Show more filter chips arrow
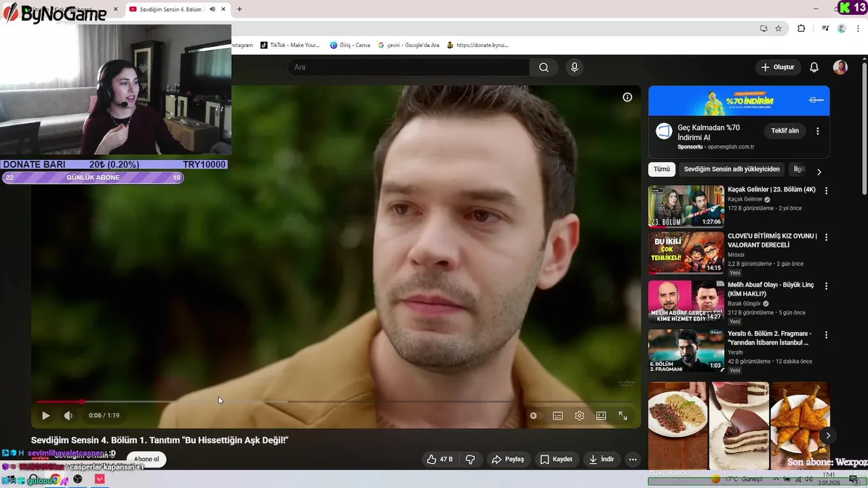 click(x=818, y=172)
